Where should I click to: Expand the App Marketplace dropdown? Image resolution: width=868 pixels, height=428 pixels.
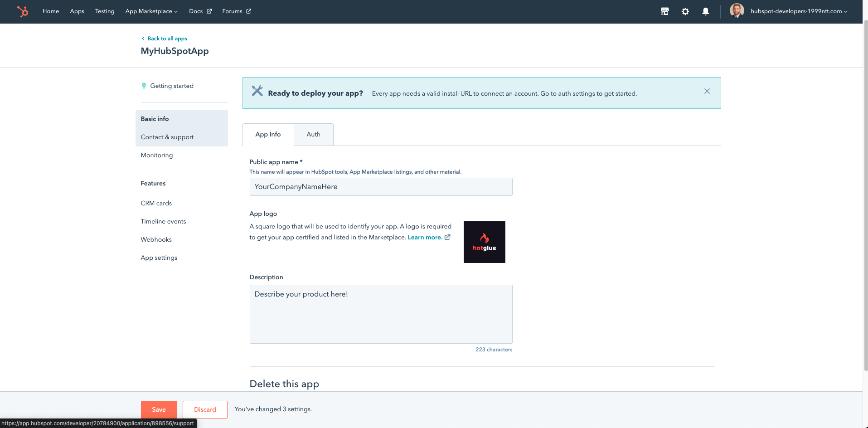coord(151,11)
